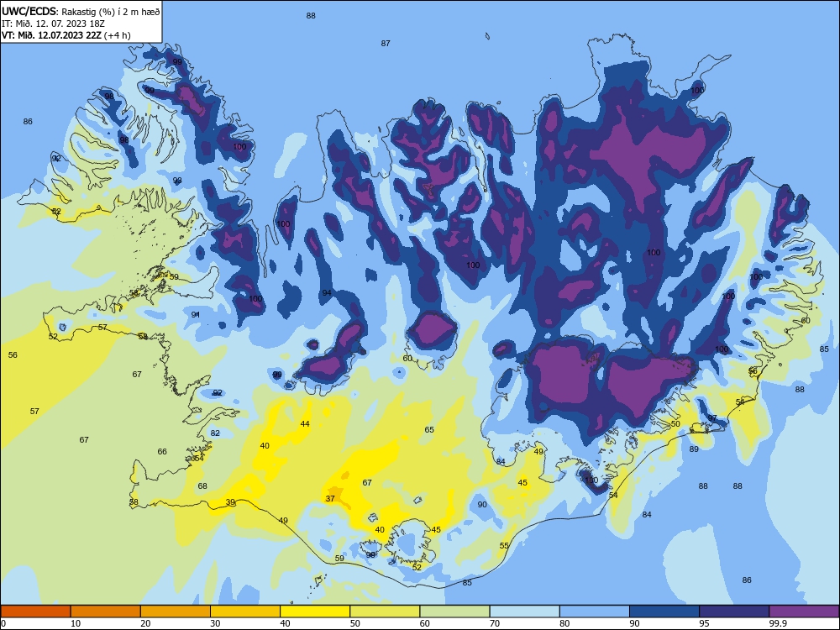Choose the purple legend swatch above 99.9
Screen dimensions: 840x630
point(804,612)
